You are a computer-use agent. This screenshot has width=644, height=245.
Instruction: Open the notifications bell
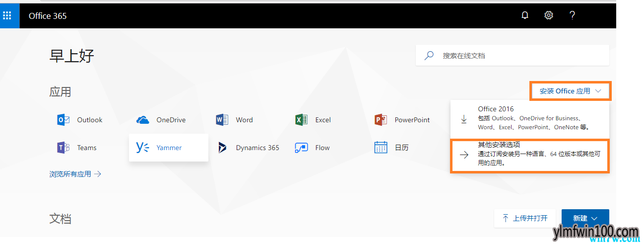(x=525, y=15)
